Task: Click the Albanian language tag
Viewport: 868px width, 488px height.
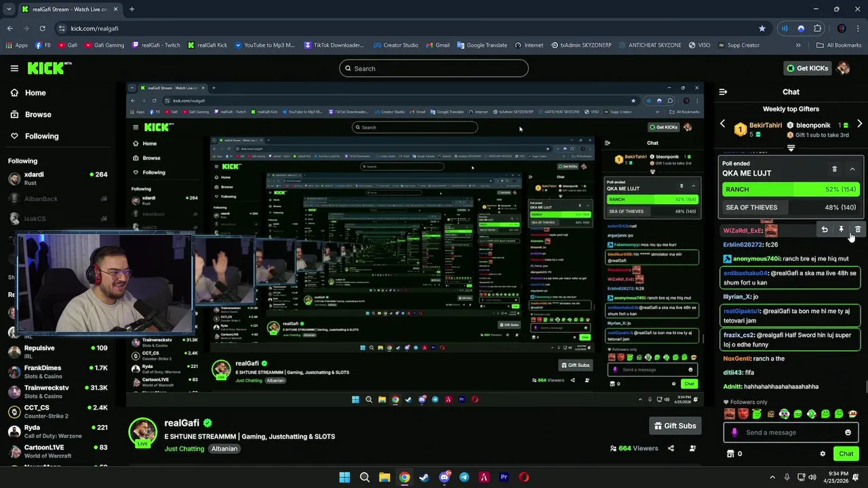Action: point(224,449)
